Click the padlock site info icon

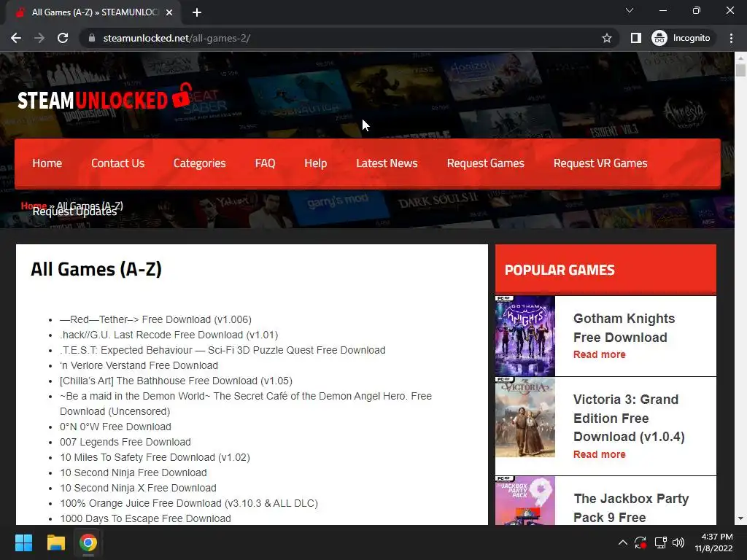pos(92,38)
